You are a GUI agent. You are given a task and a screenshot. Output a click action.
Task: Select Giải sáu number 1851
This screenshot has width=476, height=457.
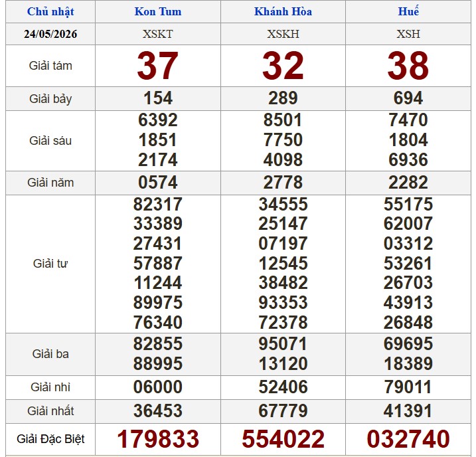pyautogui.click(x=158, y=140)
